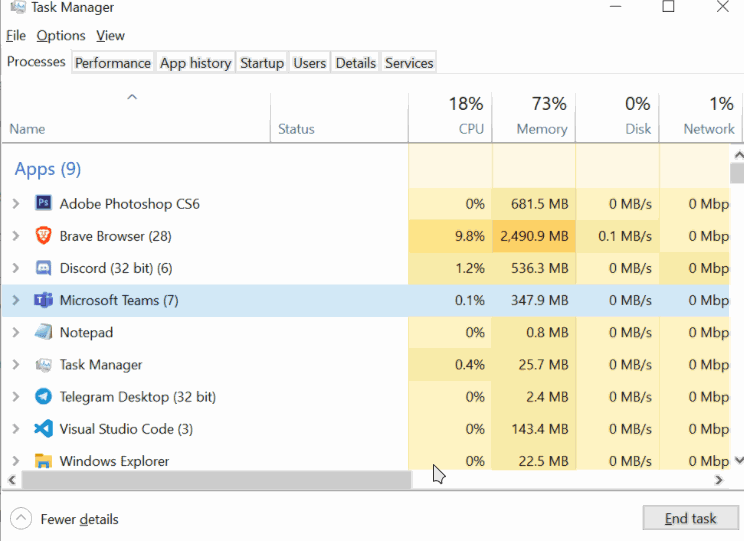The height and width of the screenshot is (541, 744).
Task: Switch to the Performance tab
Action: point(113,63)
